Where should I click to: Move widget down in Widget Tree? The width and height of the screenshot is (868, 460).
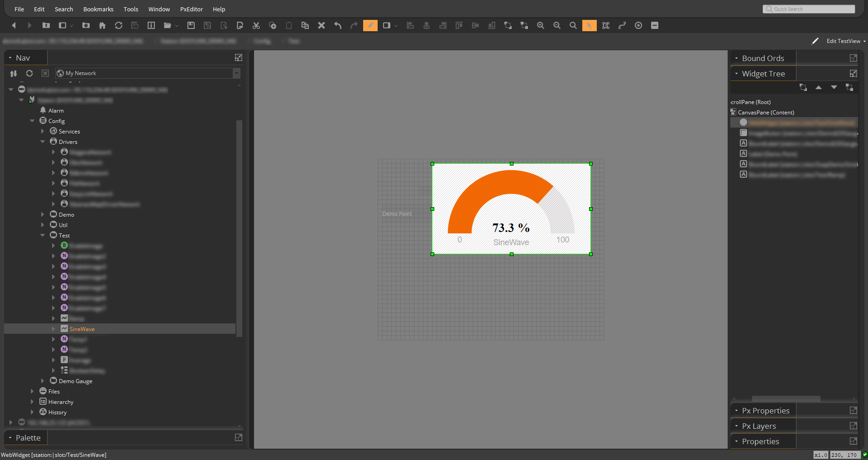[834, 87]
